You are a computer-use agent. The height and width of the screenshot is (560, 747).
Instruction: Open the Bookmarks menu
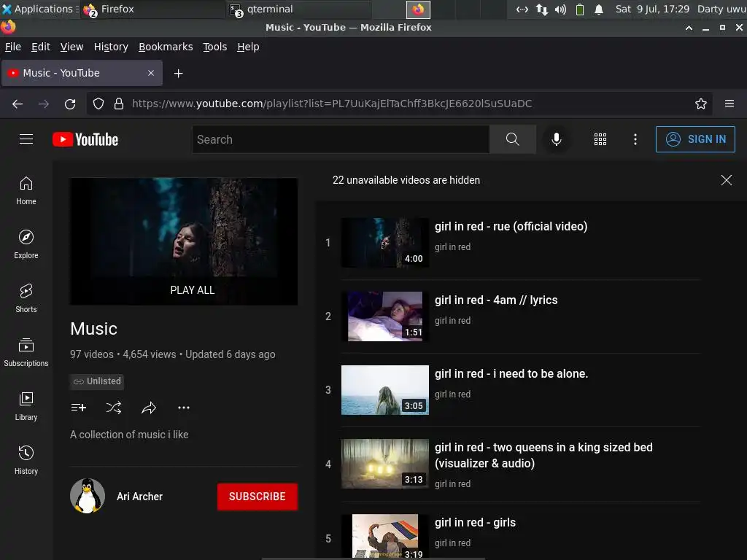tap(166, 47)
